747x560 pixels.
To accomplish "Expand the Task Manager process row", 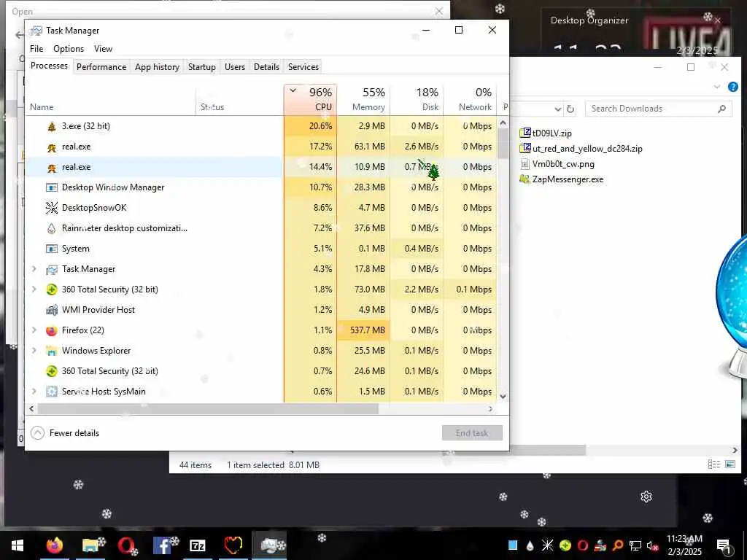I will (34, 269).
